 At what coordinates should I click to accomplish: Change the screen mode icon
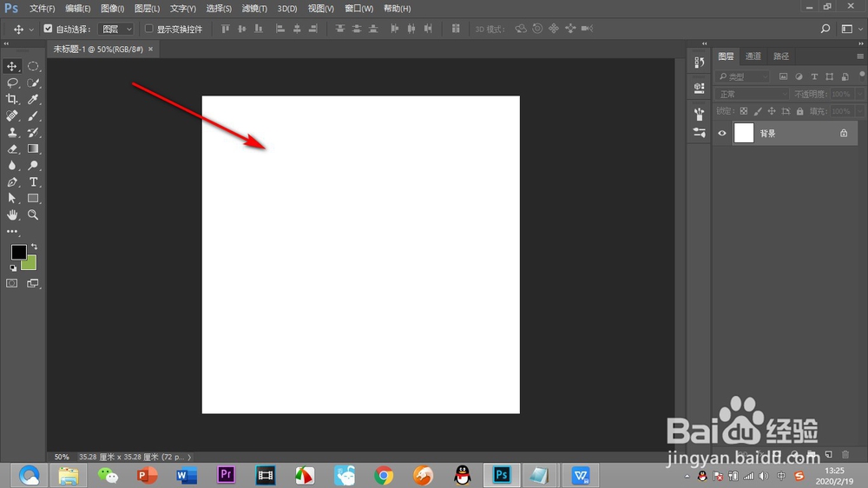click(33, 283)
